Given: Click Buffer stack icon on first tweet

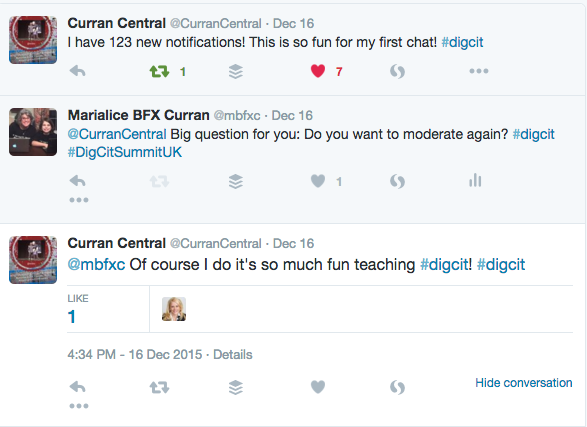Looking at the screenshot, I should [x=236, y=71].
